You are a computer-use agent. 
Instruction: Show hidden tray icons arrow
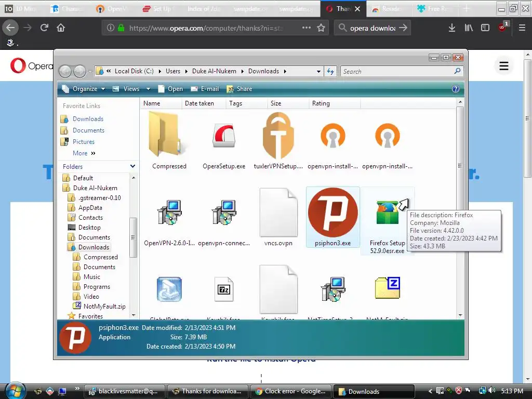point(430,391)
